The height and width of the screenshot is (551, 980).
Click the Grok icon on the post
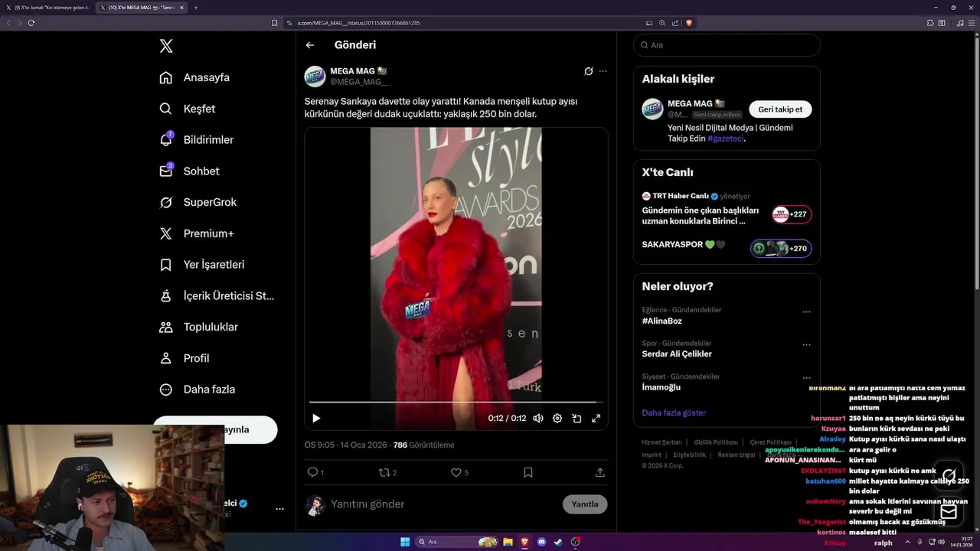click(x=588, y=71)
